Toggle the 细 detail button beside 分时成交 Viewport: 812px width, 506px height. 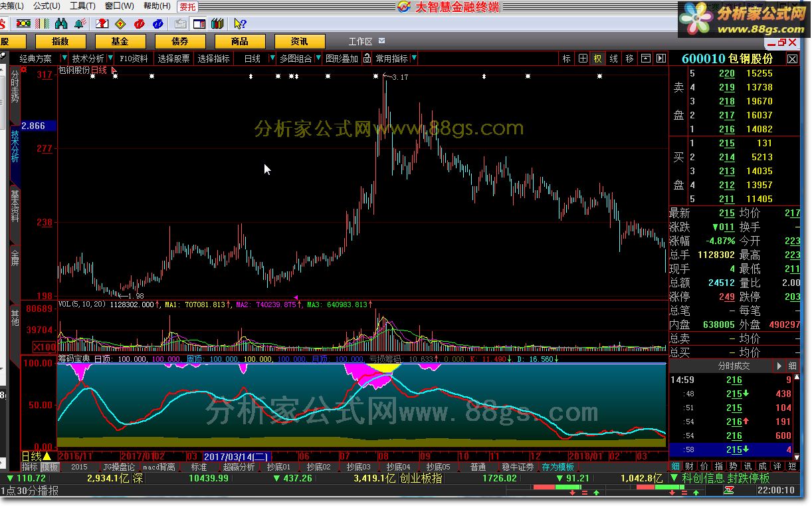(793, 366)
